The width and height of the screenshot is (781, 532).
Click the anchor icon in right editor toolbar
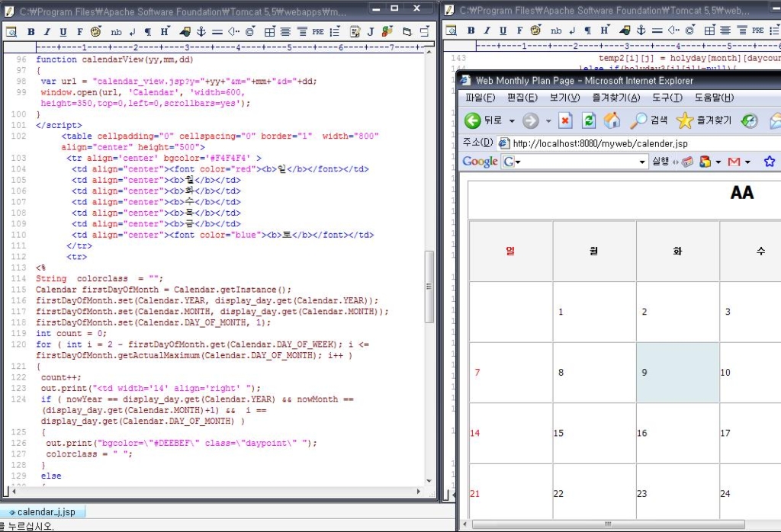pyautogui.click(x=641, y=30)
